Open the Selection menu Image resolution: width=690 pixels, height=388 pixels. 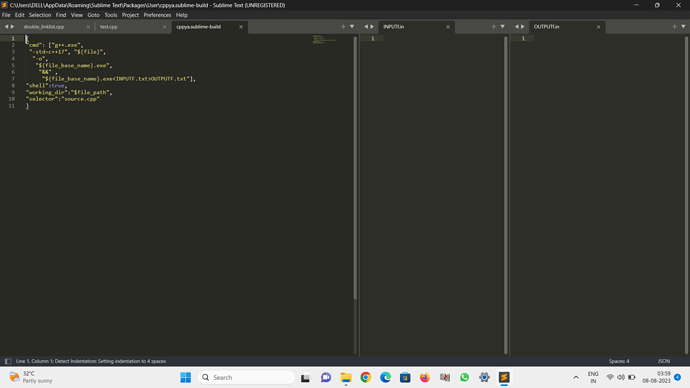[40, 15]
